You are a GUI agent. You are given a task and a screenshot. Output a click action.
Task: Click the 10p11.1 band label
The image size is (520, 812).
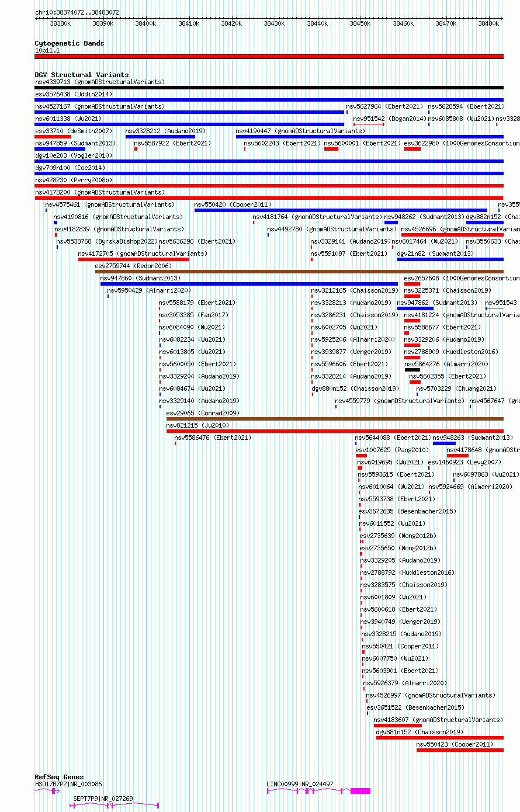pyautogui.click(x=47, y=50)
